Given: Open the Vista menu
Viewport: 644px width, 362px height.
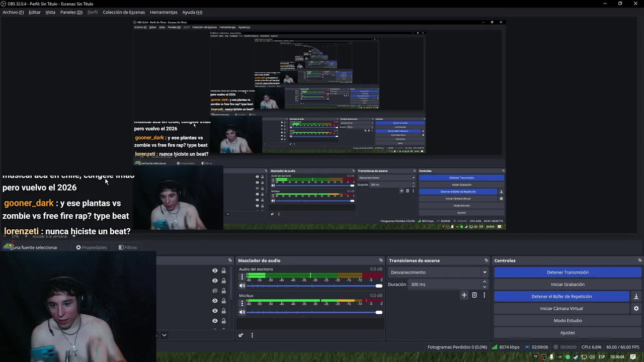Looking at the screenshot, I should (50, 12).
